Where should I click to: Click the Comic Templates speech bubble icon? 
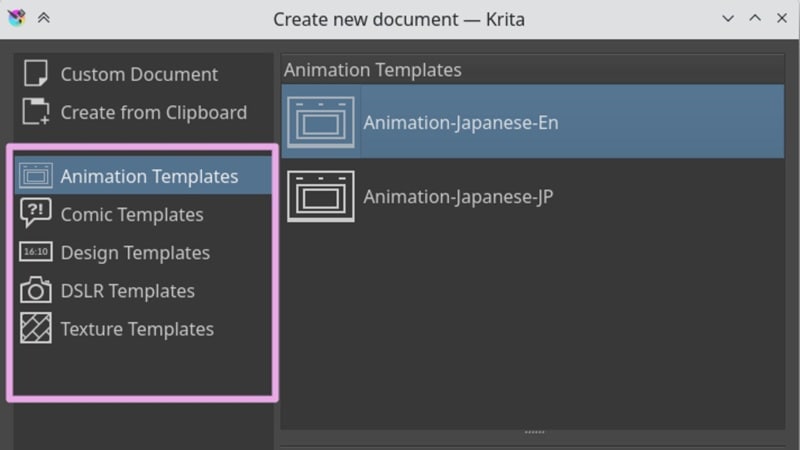(36, 213)
